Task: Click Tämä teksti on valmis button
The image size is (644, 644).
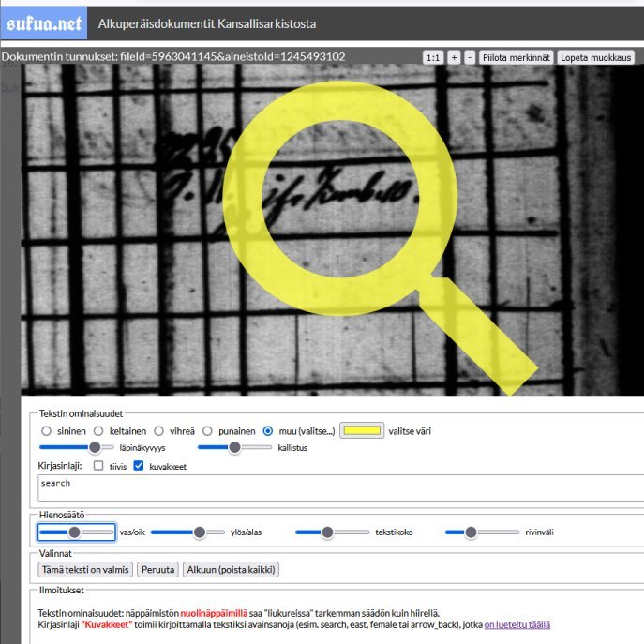Action: (x=85, y=570)
